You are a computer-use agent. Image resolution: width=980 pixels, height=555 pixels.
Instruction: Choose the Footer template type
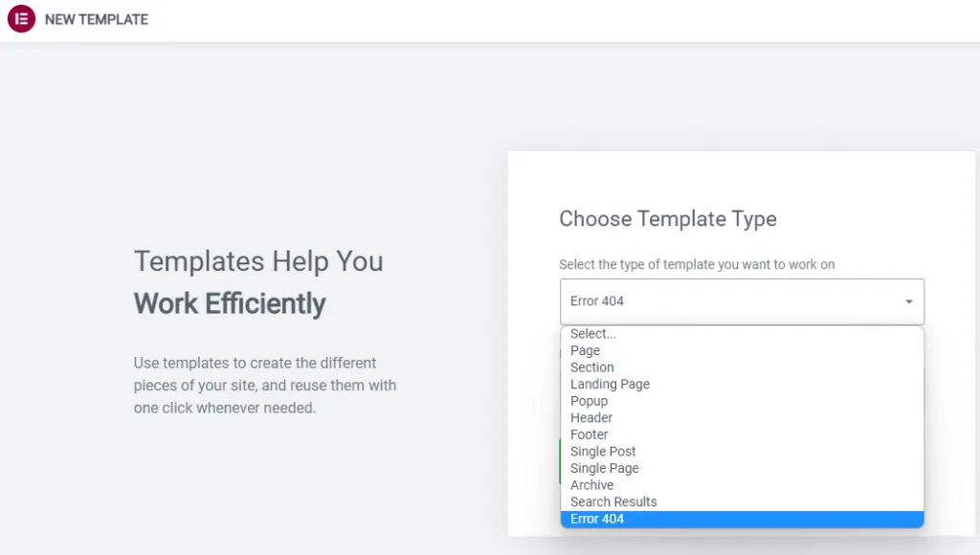pyautogui.click(x=590, y=434)
